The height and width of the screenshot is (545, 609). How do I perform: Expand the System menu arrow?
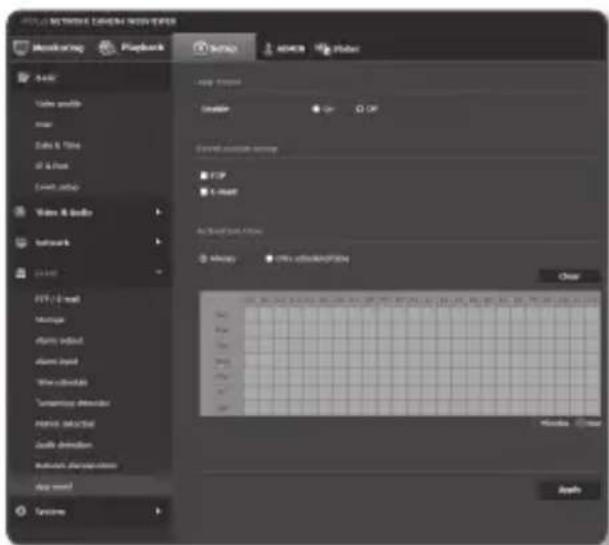[158, 511]
